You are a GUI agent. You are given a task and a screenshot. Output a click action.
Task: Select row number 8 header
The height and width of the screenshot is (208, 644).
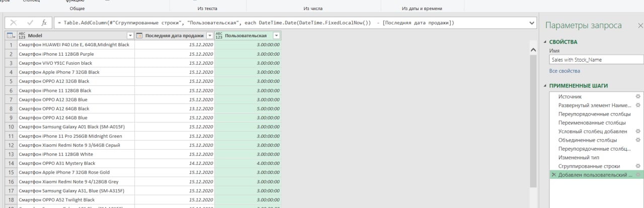11,109
